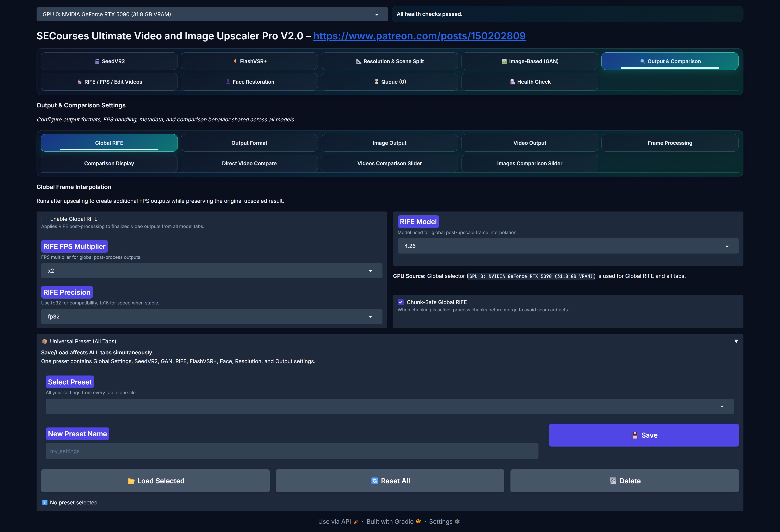
Task: Open the Patreon post link
Action: pyautogui.click(x=419, y=36)
